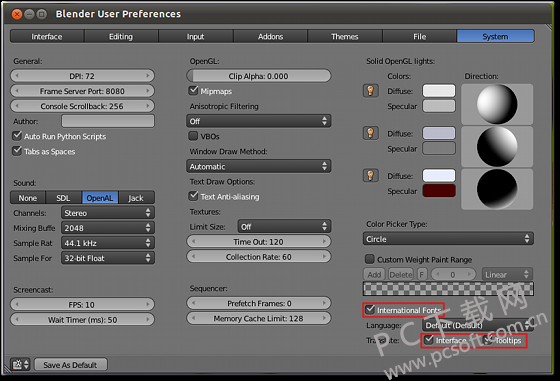Switch to the Themes tab
Image resolution: width=560 pixels, height=381 pixels.
345,36
